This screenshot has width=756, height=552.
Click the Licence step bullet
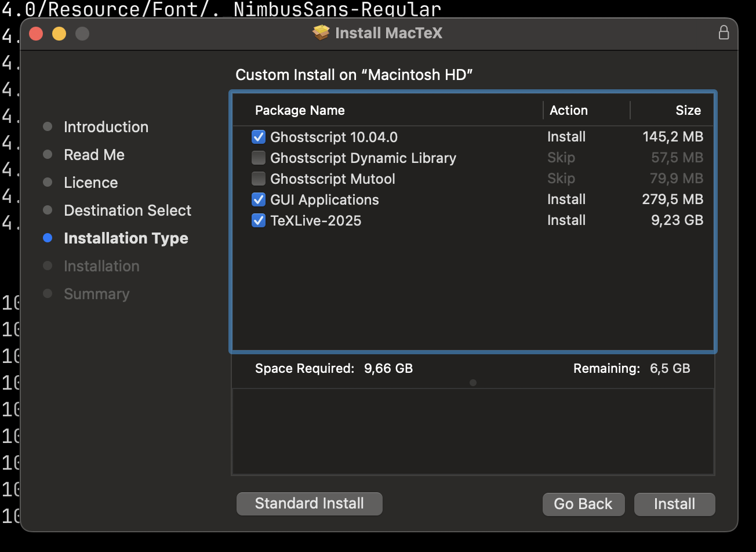click(48, 182)
